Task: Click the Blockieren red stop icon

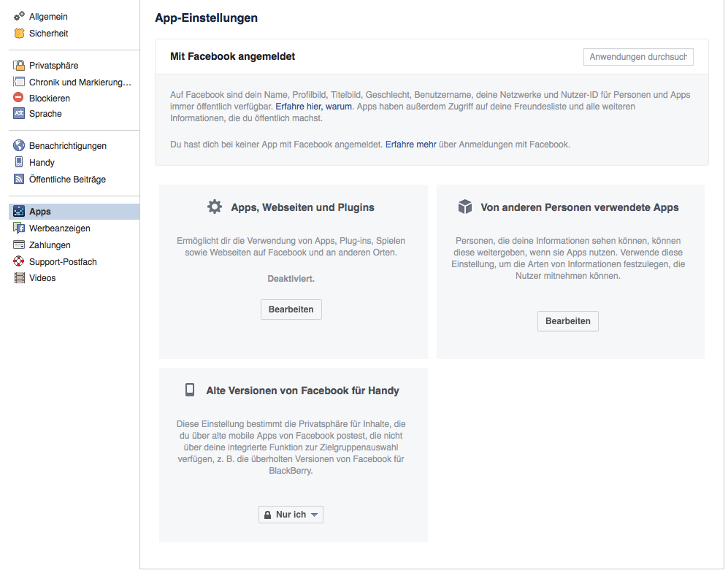Action: pos(18,97)
